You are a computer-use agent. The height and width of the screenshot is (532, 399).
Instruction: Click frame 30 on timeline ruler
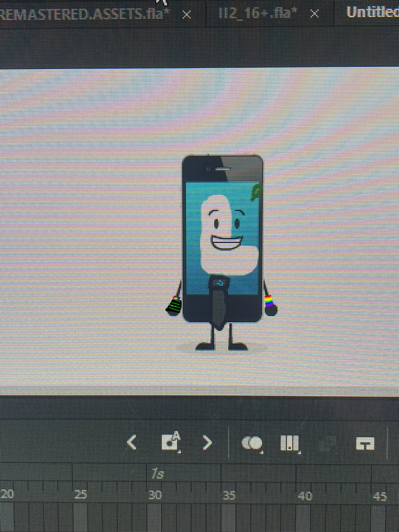point(155,496)
